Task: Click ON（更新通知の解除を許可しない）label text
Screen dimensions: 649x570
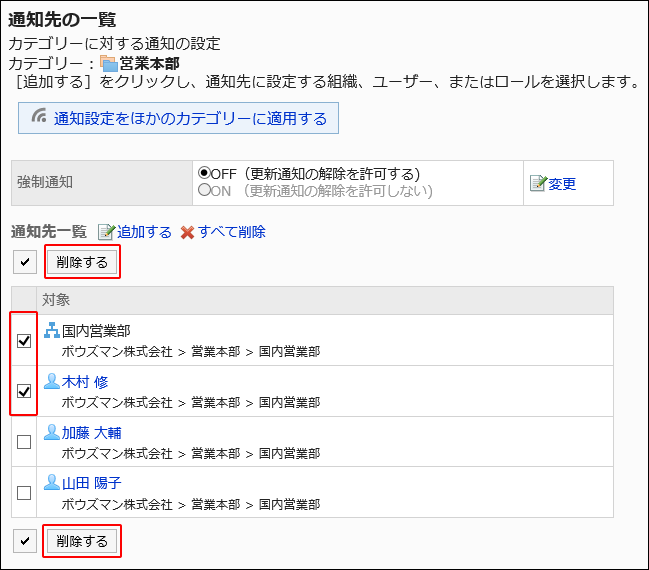Action: tap(322, 191)
